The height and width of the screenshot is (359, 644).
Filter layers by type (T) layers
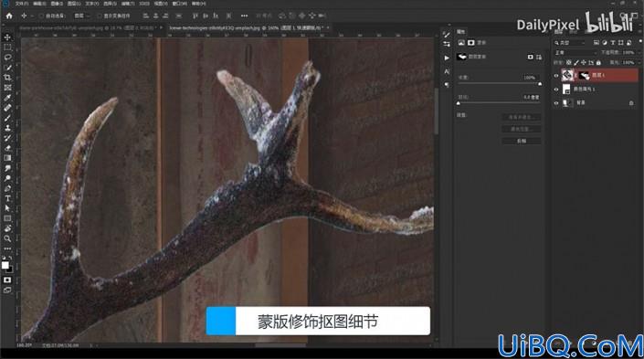point(613,42)
